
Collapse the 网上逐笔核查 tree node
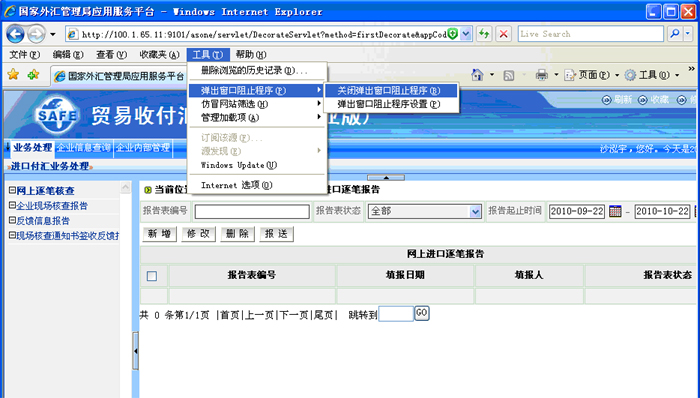coord(12,190)
